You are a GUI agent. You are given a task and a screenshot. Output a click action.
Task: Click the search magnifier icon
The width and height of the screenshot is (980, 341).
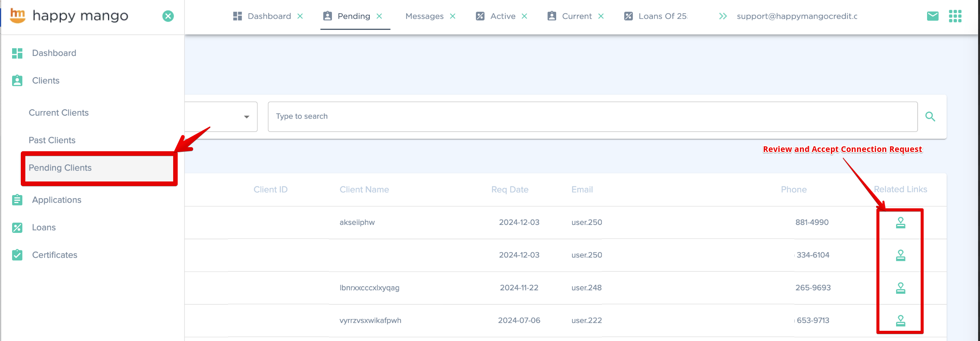pyautogui.click(x=930, y=116)
